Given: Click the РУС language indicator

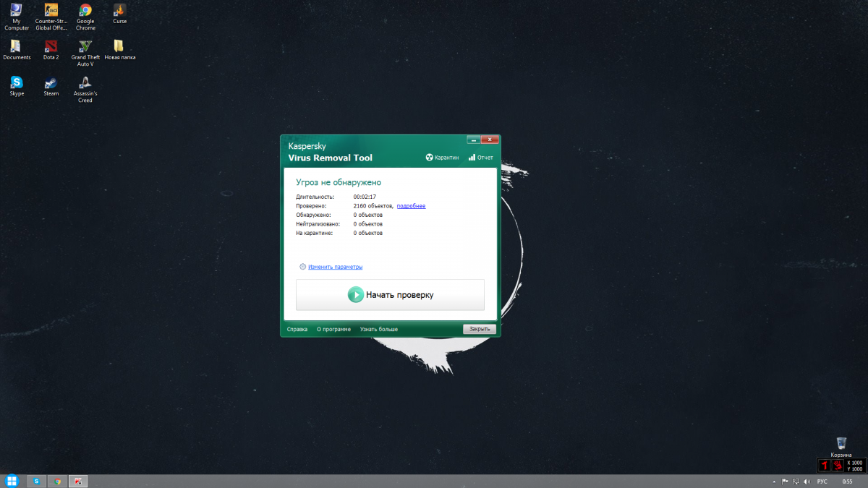Looking at the screenshot, I should (x=822, y=481).
